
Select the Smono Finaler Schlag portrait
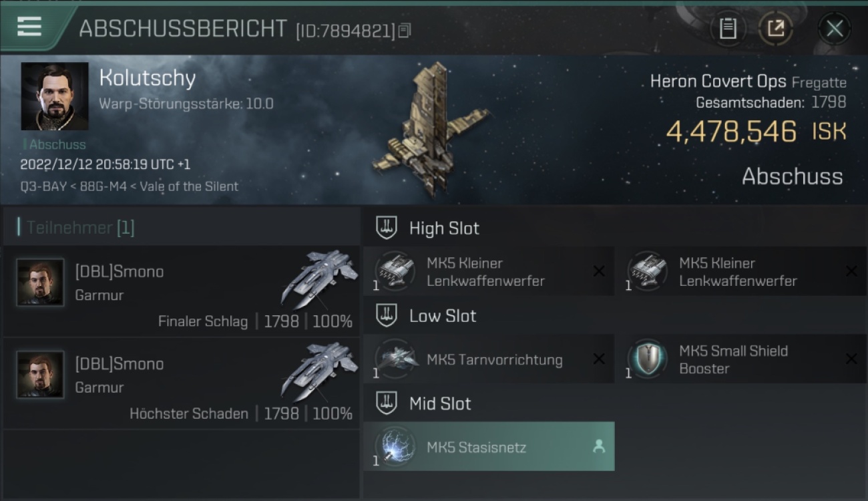40,283
